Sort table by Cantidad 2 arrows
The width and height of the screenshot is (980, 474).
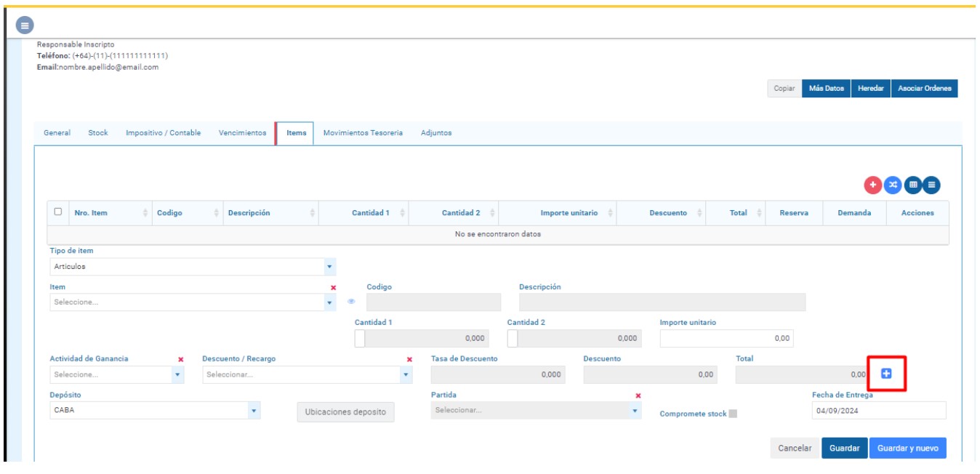click(492, 213)
